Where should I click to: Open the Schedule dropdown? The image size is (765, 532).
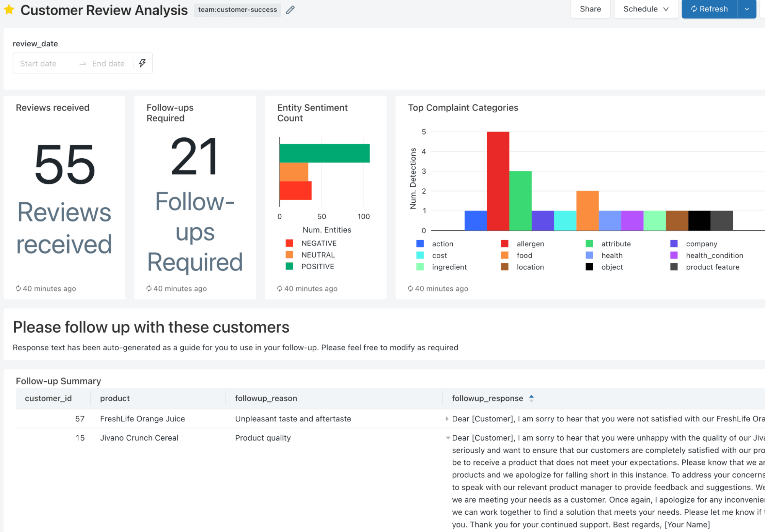(x=646, y=9)
